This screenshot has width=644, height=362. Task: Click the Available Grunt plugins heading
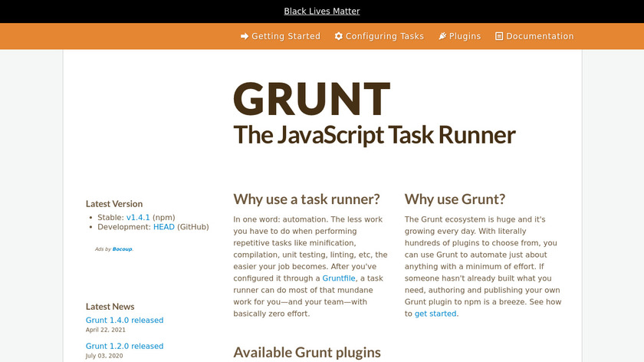(x=307, y=353)
